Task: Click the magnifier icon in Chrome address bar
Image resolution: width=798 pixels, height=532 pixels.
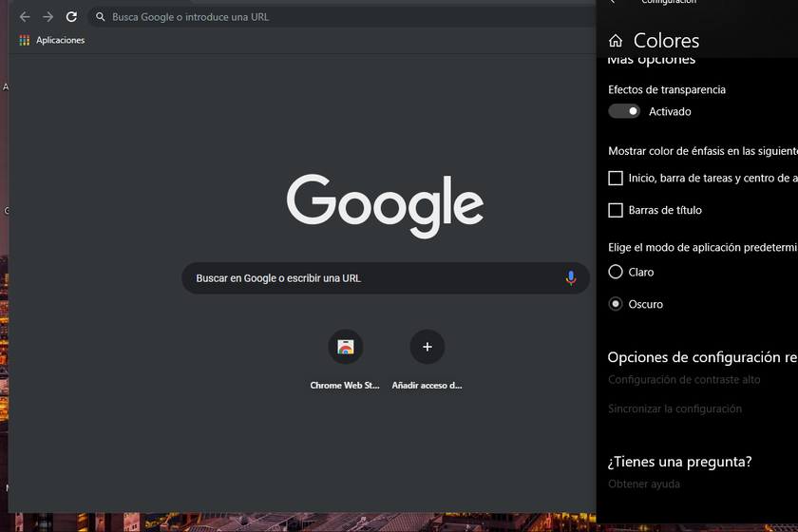Action: click(x=101, y=17)
